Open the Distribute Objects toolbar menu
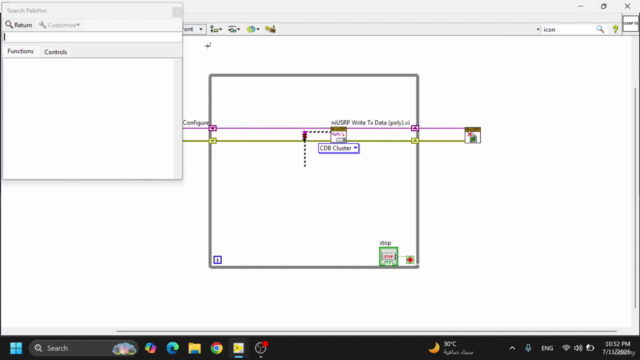The width and height of the screenshot is (640, 360). coord(234,29)
